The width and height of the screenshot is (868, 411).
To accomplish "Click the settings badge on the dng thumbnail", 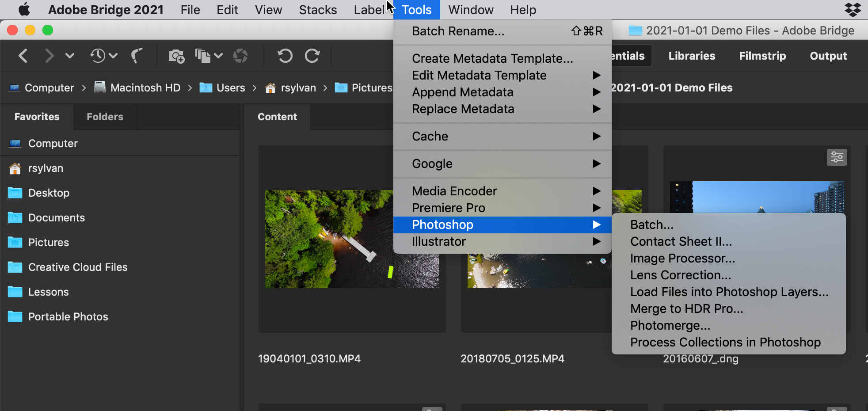I will [838, 157].
